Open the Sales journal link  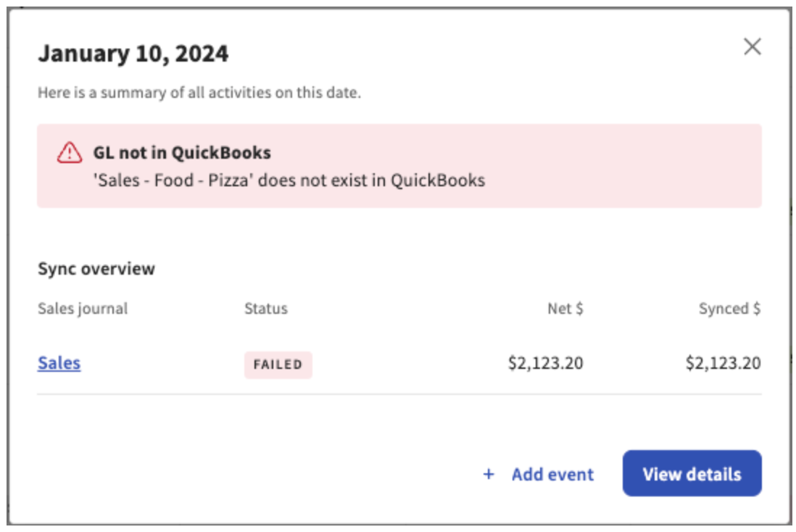coord(59,363)
